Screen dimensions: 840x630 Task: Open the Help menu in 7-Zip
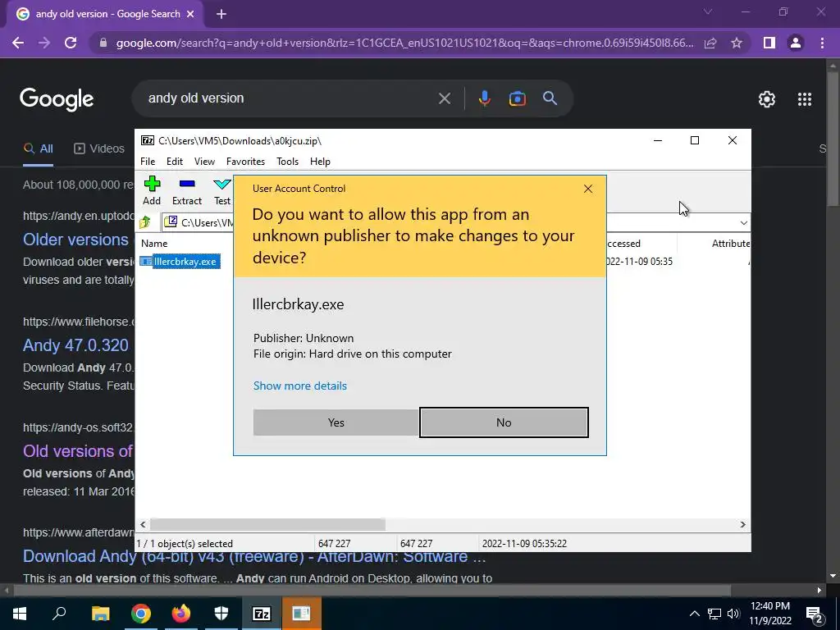coord(321,162)
